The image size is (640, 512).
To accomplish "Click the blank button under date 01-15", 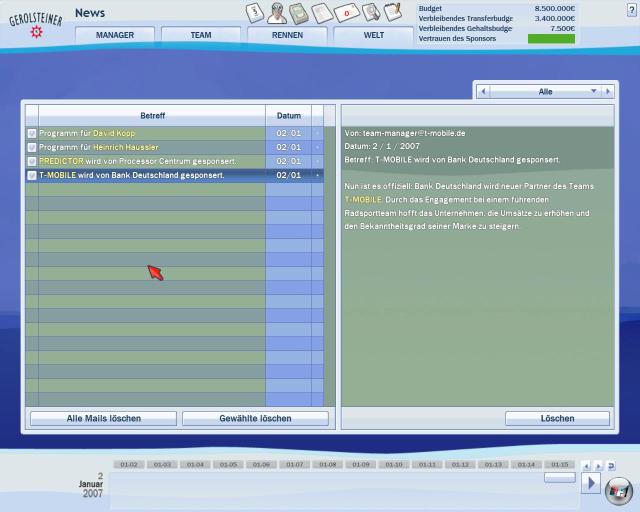I will click(x=560, y=477).
